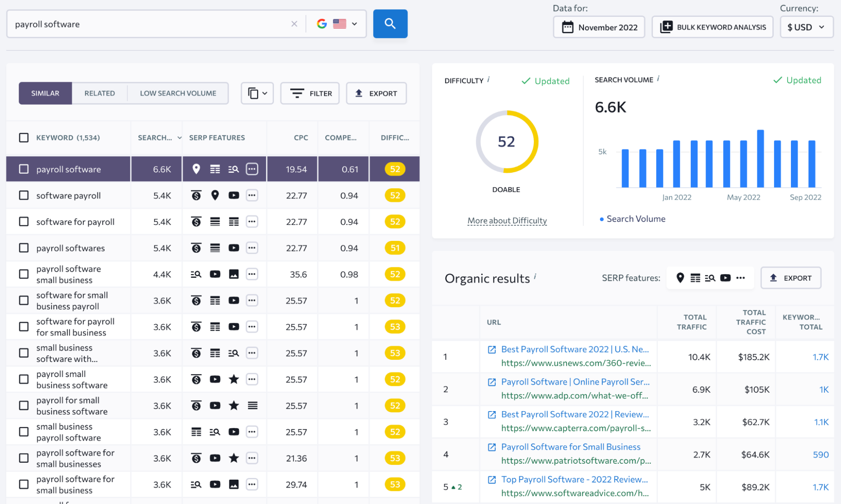Click the video icon in the software payroll row
The width and height of the screenshot is (841, 504).
click(x=233, y=195)
